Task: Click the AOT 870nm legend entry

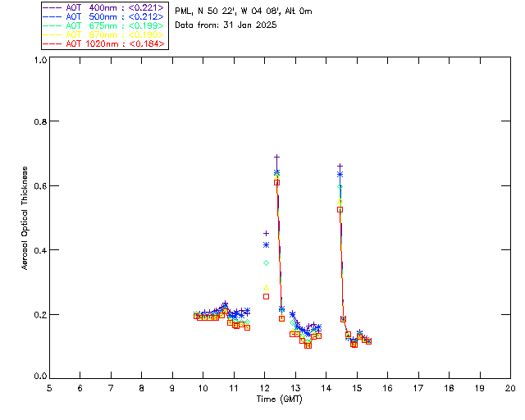Action: pyautogui.click(x=103, y=34)
